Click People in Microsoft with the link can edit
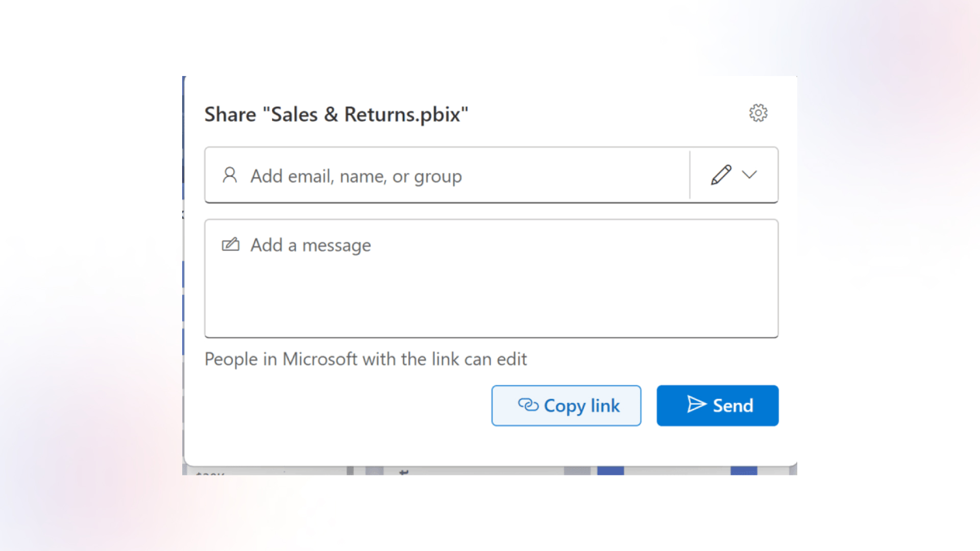Image resolution: width=980 pixels, height=551 pixels. pyautogui.click(x=365, y=359)
